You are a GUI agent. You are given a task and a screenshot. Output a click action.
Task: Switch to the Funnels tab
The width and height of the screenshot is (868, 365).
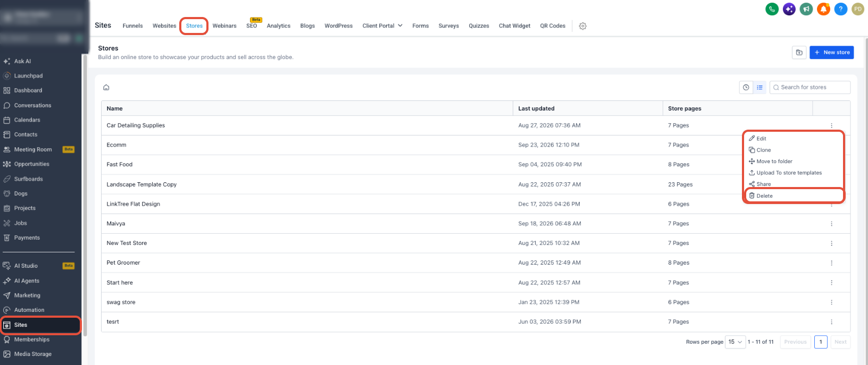[132, 26]
